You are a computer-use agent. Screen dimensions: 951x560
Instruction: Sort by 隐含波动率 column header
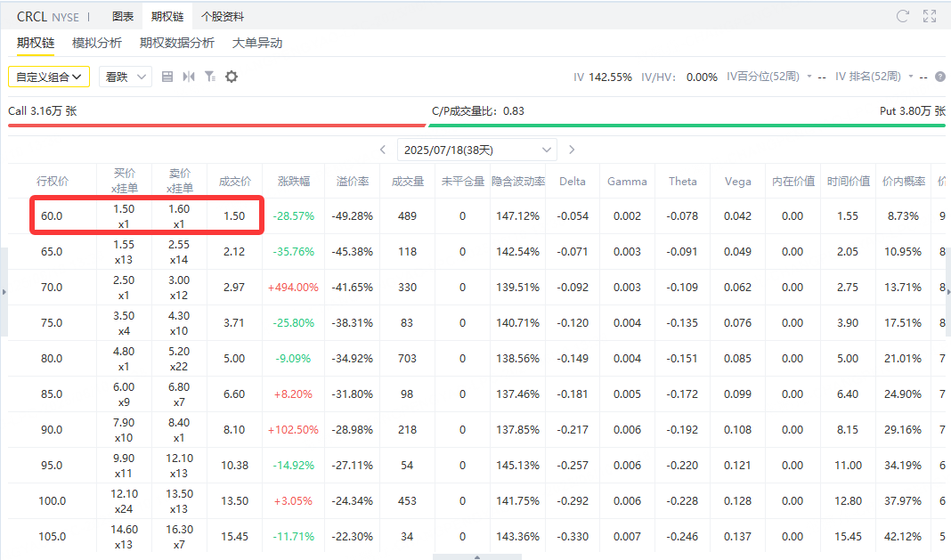[x=518, y=181]
